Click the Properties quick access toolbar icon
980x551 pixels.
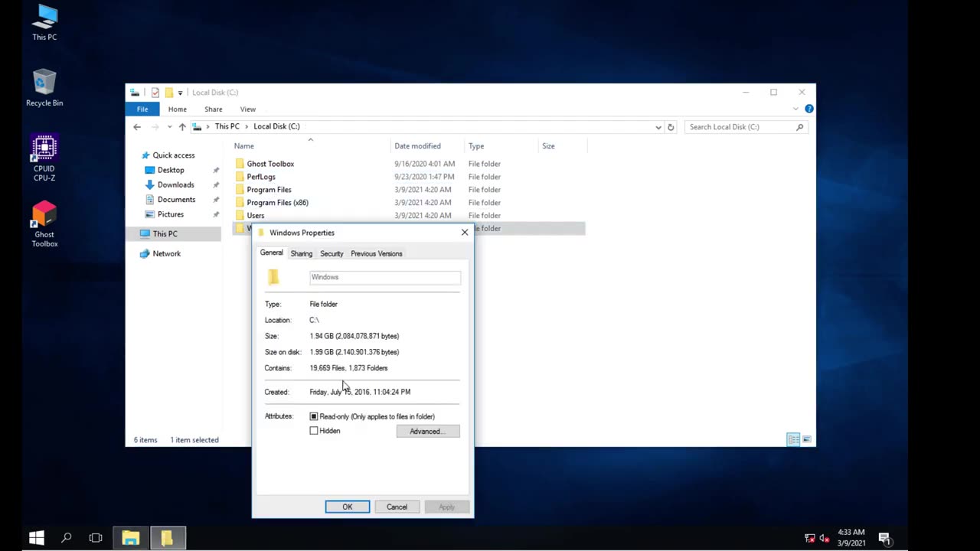155,93
